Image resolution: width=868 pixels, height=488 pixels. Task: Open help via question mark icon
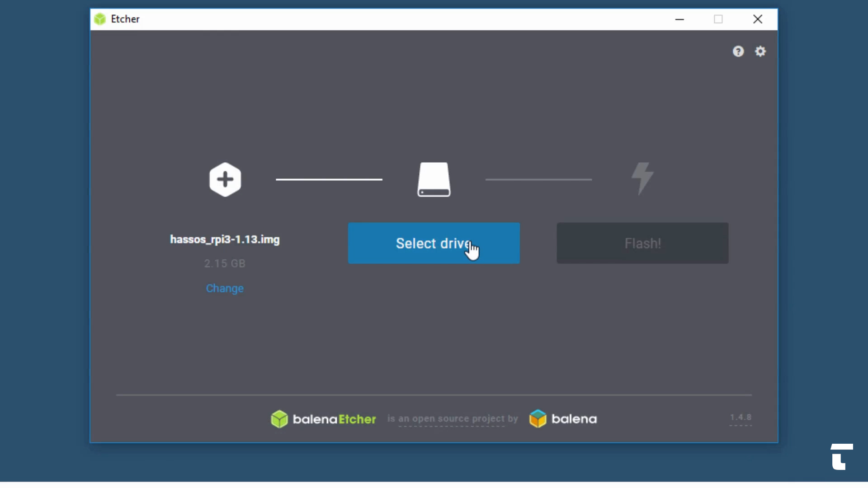point(738,52)
